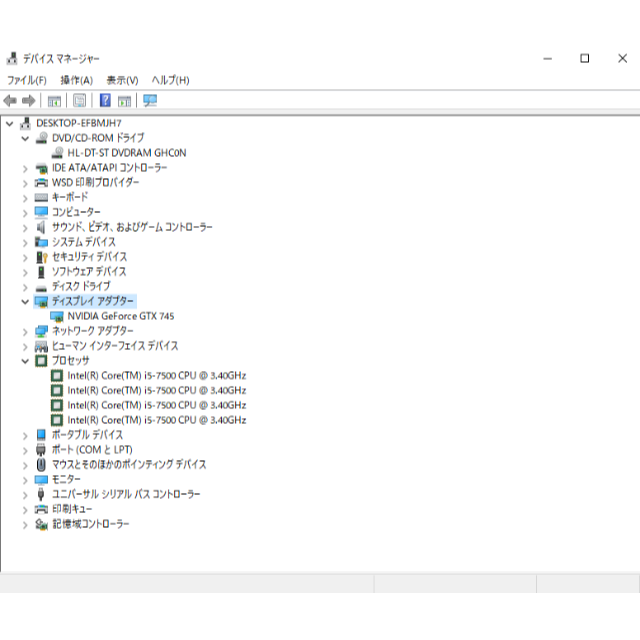The width and height of the screenshot is (640, 640).
Task: Collapse the プロセッサ branch
Action: [25, 361]
